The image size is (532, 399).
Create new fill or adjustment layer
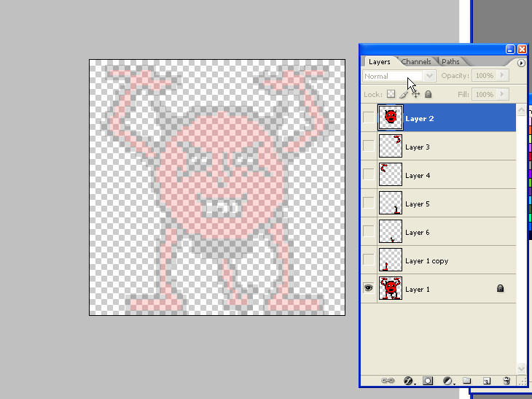tap(447, 381)
